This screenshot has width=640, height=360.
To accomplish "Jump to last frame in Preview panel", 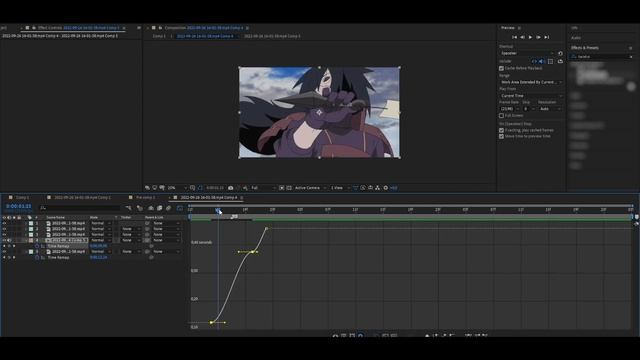I will click(547, 37).
